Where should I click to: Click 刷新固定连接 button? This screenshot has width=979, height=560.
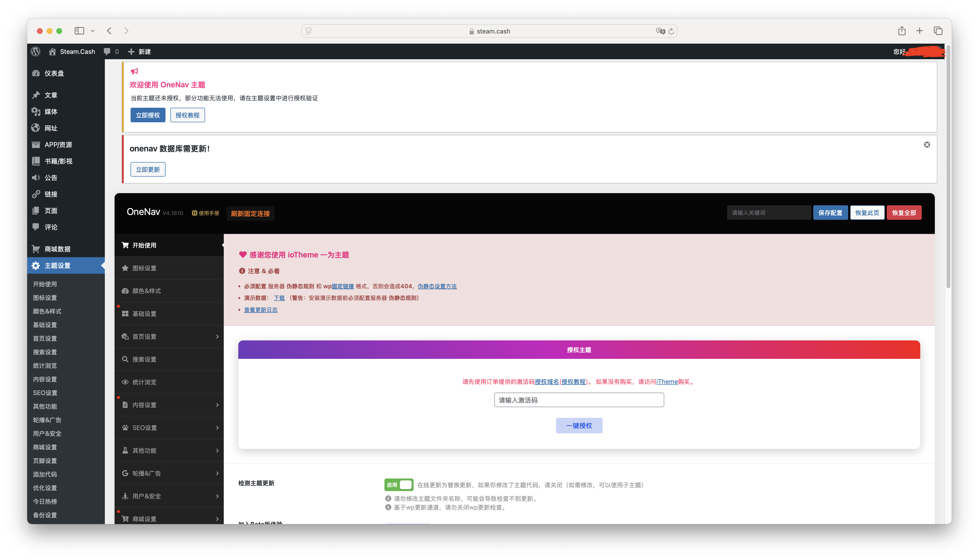250,214
